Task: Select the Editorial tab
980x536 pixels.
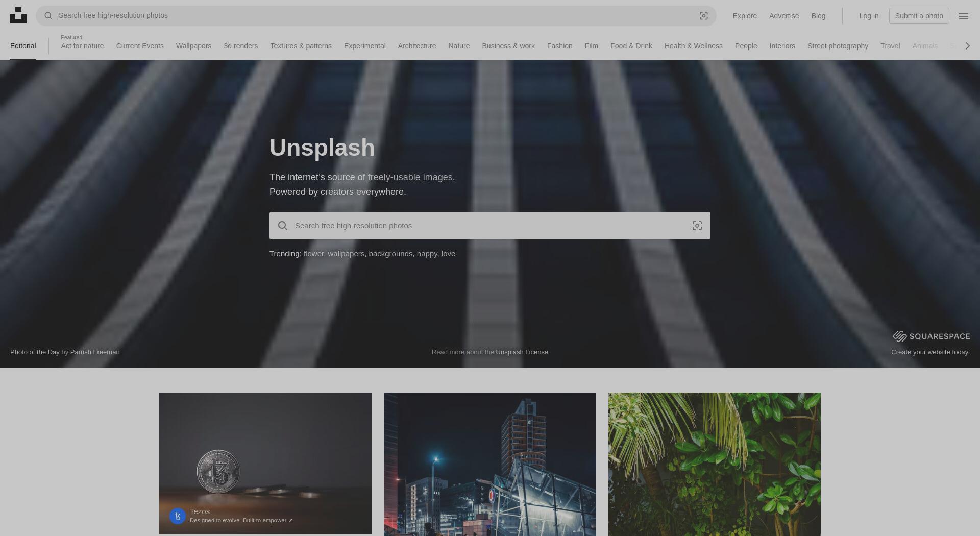Action: 23,46
